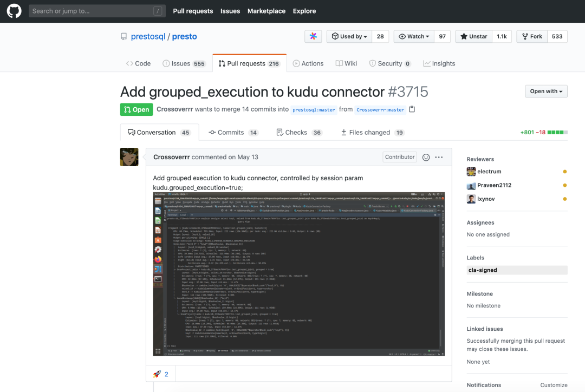Copy the branch name with clipboard icon
The width and height of the screenshot is (585, 392).
coord(412,109)
